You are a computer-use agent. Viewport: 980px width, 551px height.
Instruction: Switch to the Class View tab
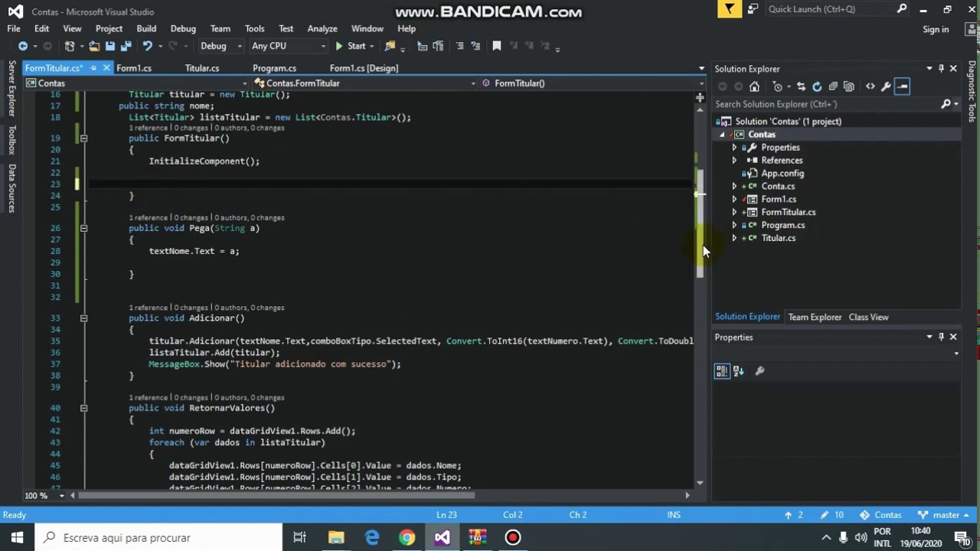tap(868, 317)
